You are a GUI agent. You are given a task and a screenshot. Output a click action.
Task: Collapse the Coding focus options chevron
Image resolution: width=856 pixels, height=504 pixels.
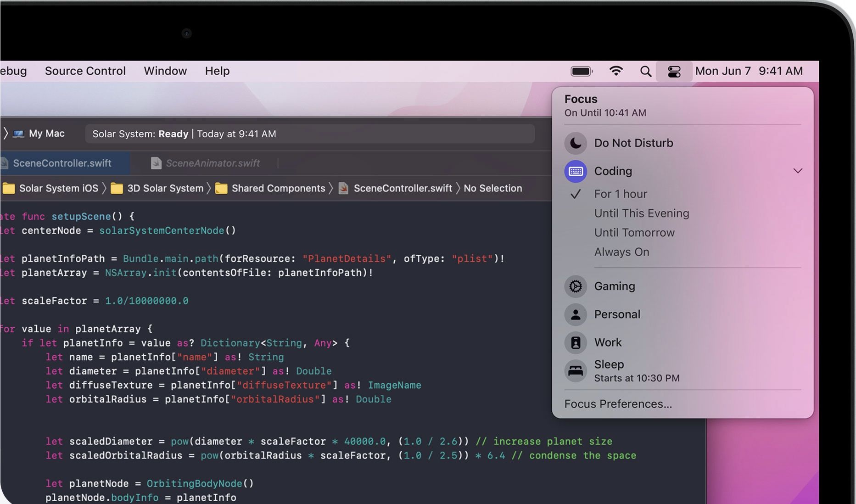click(798, 171)
